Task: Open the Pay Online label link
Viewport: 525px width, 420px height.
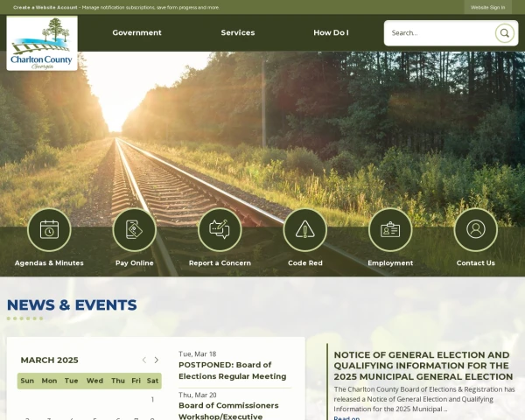Action: [135, 262]
